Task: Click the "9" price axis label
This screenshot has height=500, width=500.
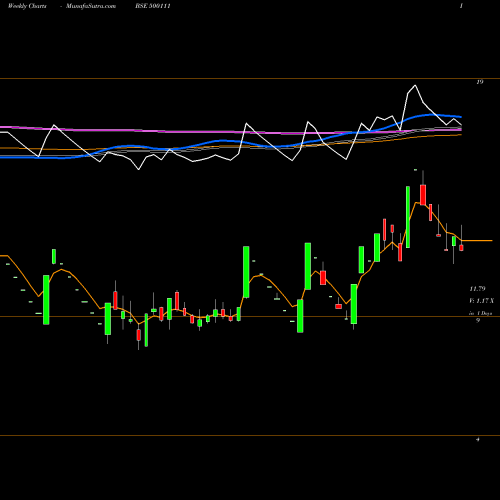Action: tap(478, 320)
